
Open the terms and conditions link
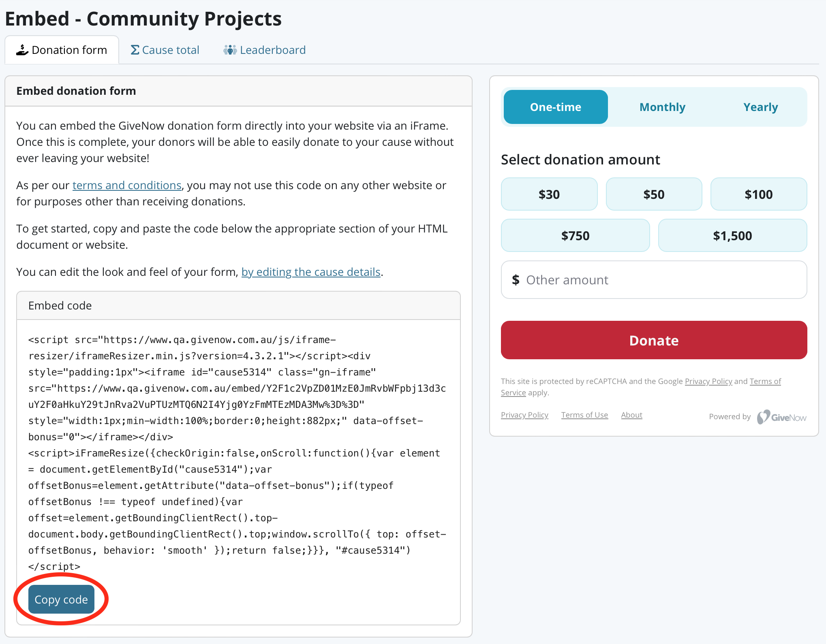point(127,185)
